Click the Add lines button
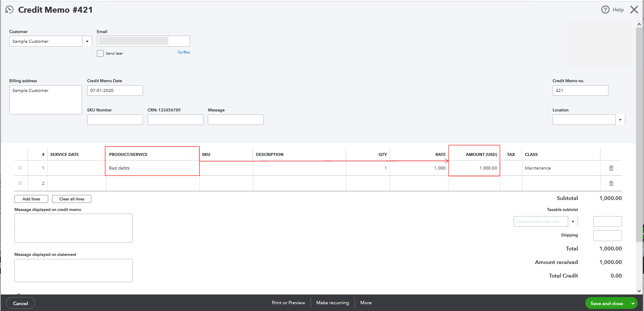644x311 pixels. click(x=31, y=199)
